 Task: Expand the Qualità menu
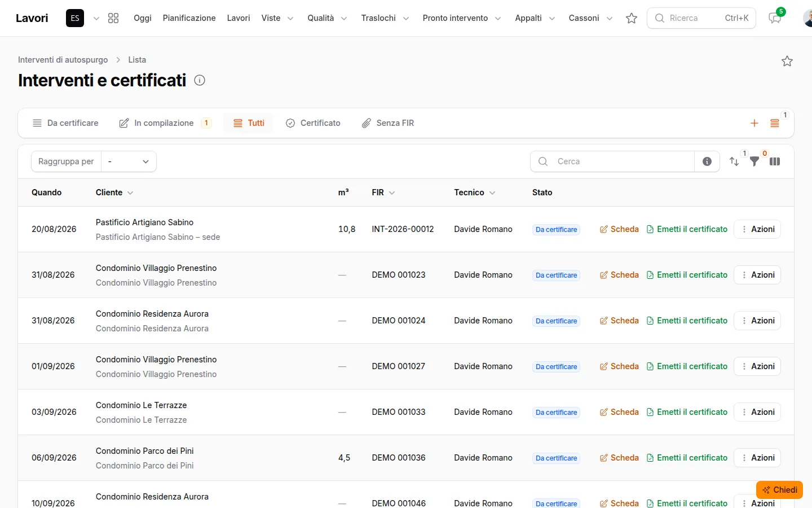(x=327, y=18)
